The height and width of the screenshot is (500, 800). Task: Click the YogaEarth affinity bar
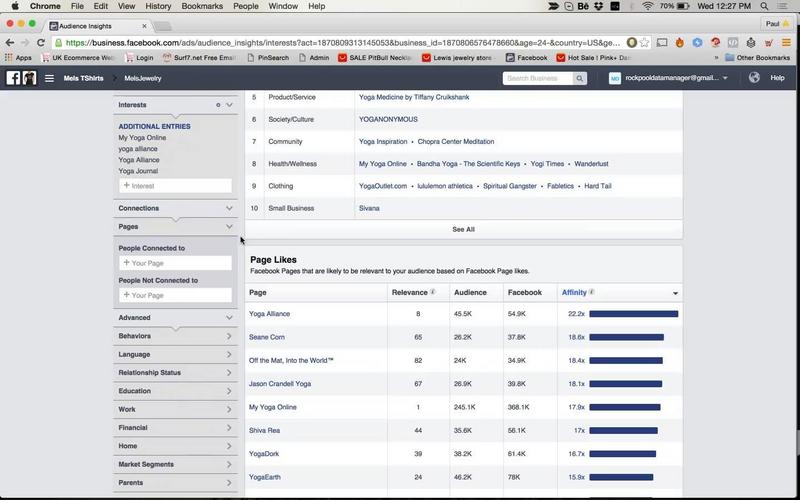621,477
